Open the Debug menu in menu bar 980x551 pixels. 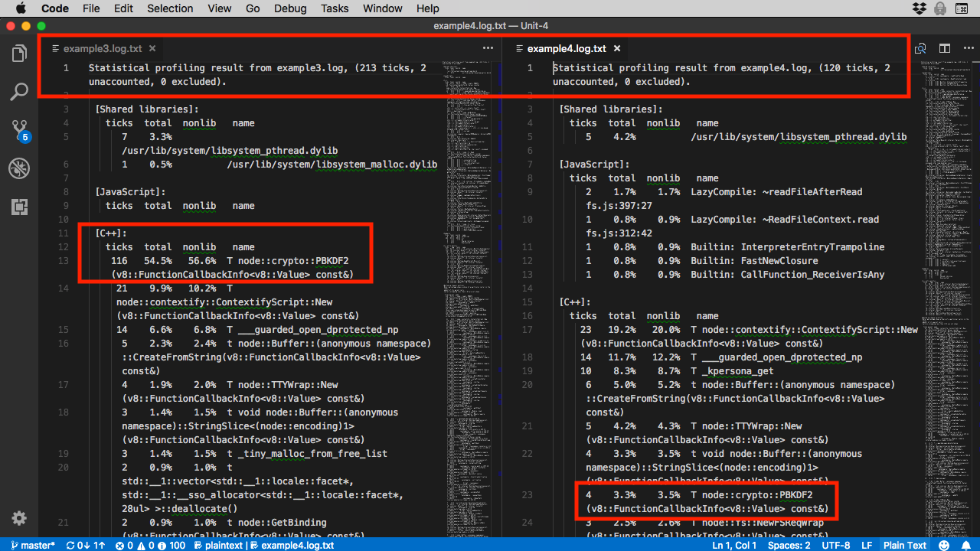coord(289,8)
